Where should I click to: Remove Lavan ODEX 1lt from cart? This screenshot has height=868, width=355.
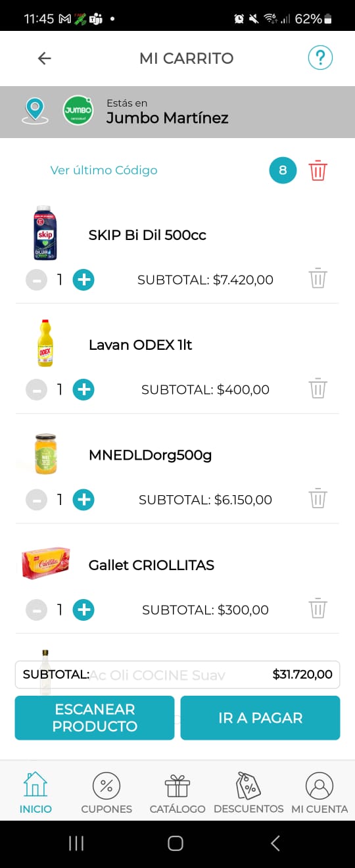coord(318,389)
